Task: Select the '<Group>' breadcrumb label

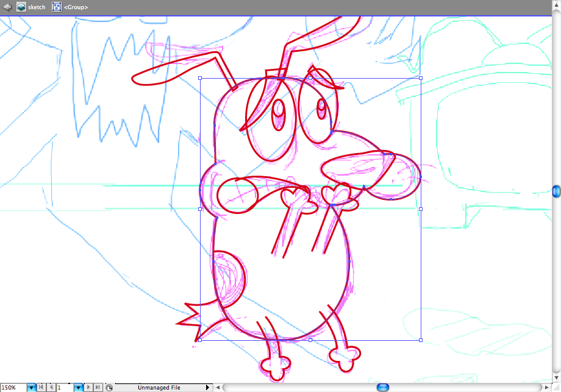Action: point(76,7)
